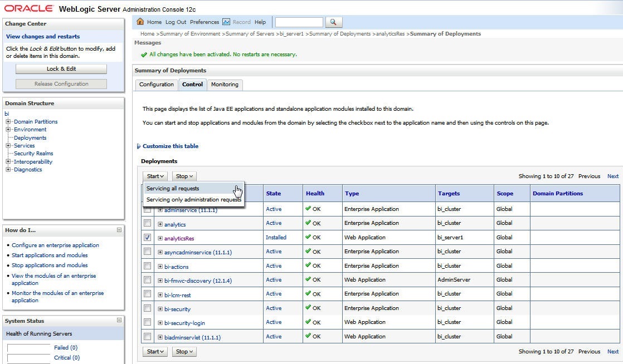
Task: Uncheck the analyticsRes checkbox
Action: click(x=148, y=237)
